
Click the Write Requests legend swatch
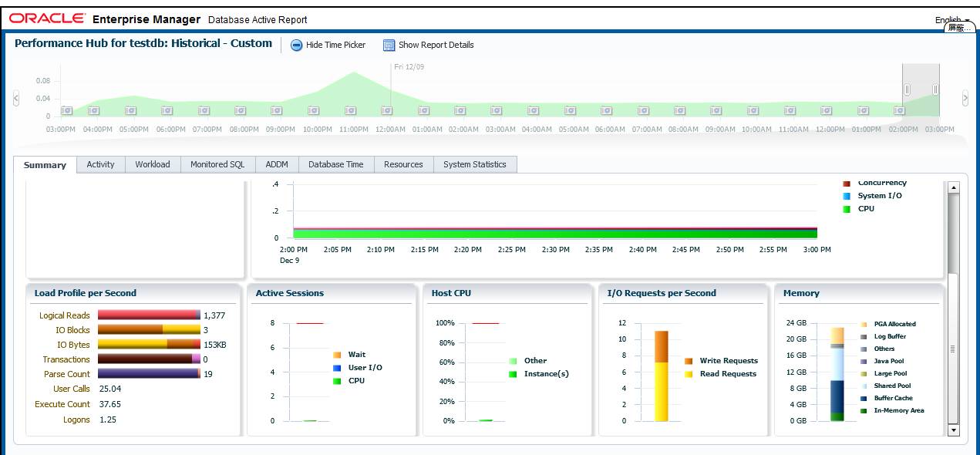(x=688, y=361)
